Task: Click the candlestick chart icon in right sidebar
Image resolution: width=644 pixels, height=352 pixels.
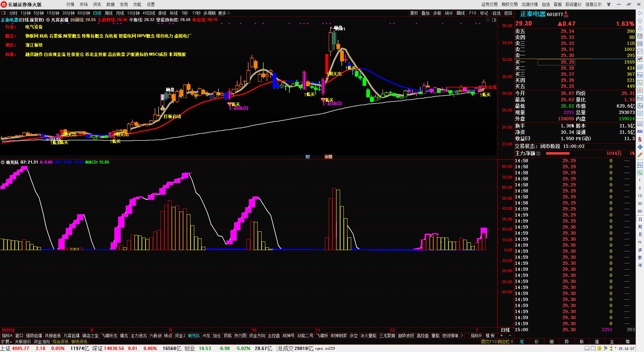Action: point(640,59)
